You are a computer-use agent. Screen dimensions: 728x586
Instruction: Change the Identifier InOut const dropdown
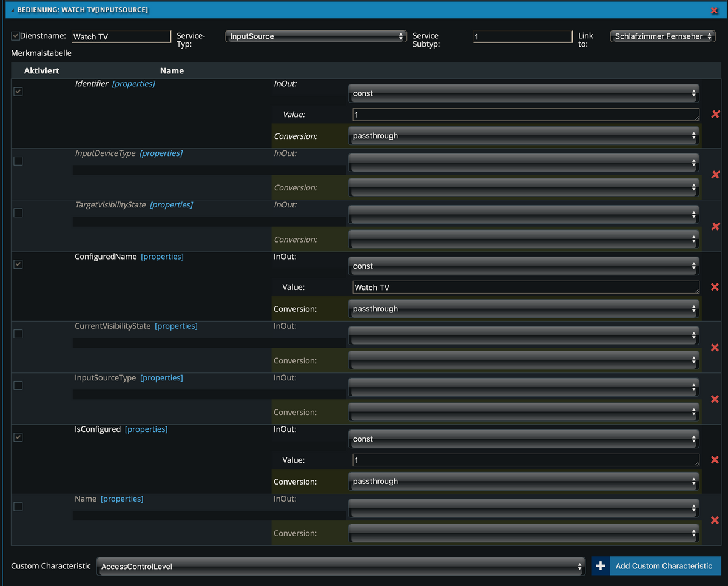(524, 93)
